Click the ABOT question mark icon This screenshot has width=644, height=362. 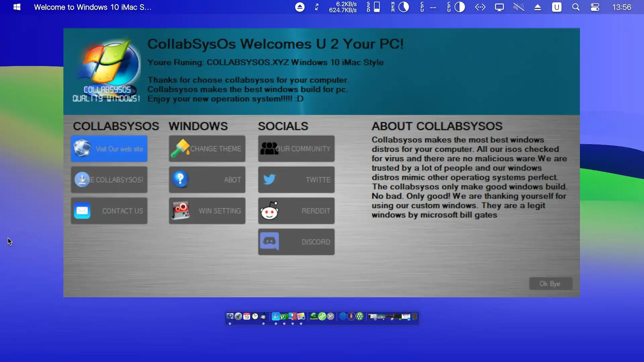click(x=180, y=179)
